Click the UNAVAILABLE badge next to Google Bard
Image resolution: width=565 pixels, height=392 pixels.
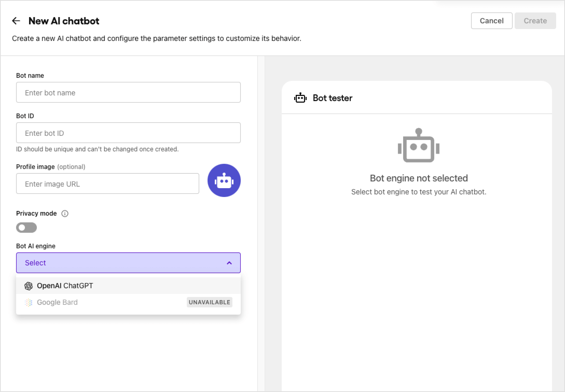tap(210, 302)
